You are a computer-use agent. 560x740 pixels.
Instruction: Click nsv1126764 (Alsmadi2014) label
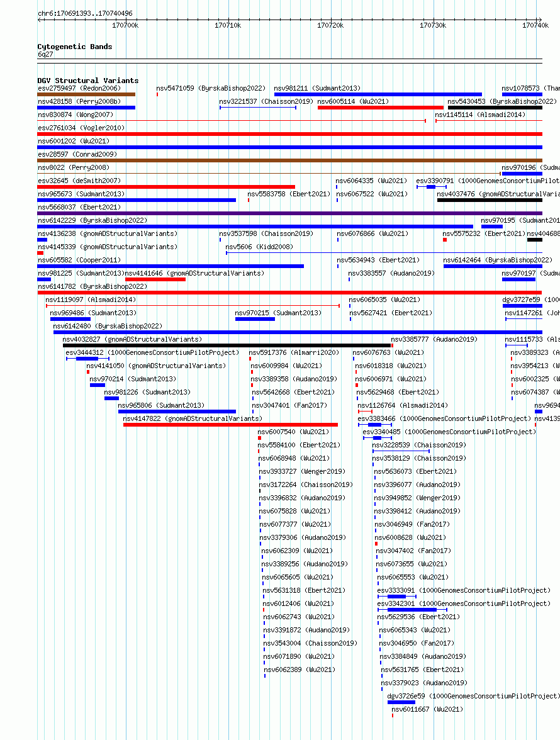pyautogui.click(x=403, y=405)
